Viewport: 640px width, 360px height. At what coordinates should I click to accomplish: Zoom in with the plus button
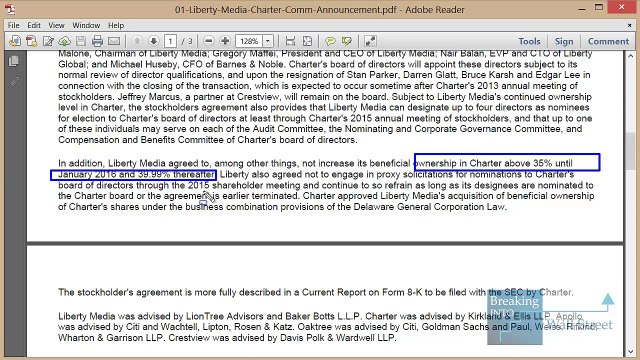coord(225,41)
